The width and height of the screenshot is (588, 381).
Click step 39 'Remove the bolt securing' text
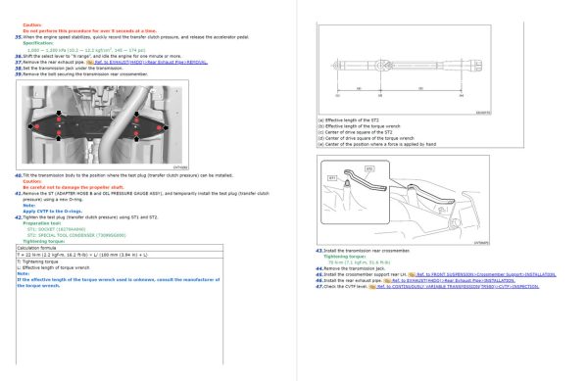coord(85,74)
